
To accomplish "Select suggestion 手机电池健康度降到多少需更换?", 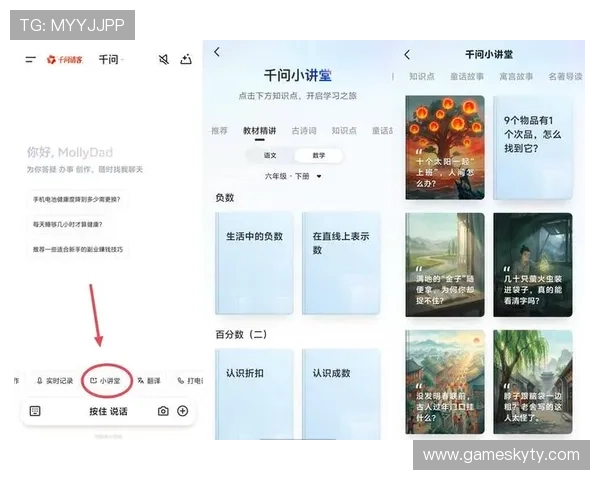I will (x=77, y=199).
